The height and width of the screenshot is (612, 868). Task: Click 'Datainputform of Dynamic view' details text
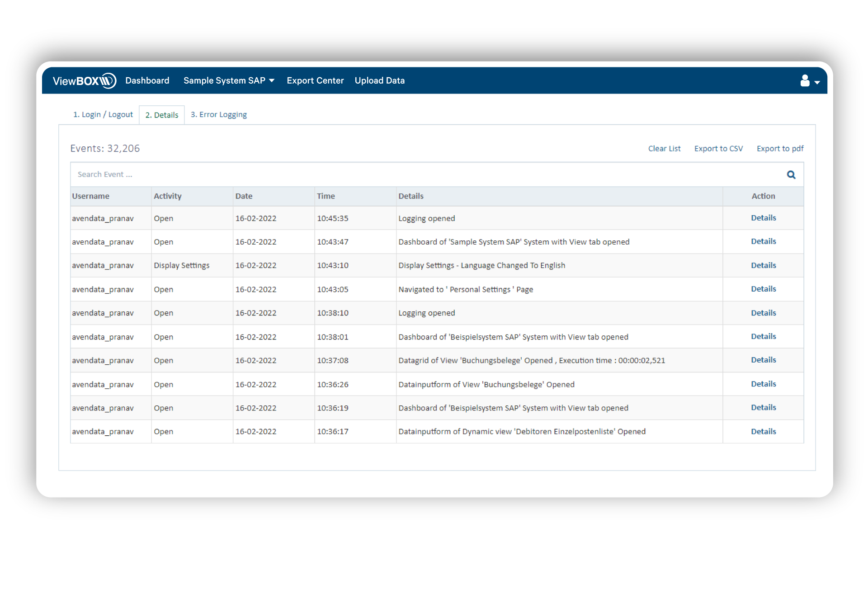coord(522,431)
